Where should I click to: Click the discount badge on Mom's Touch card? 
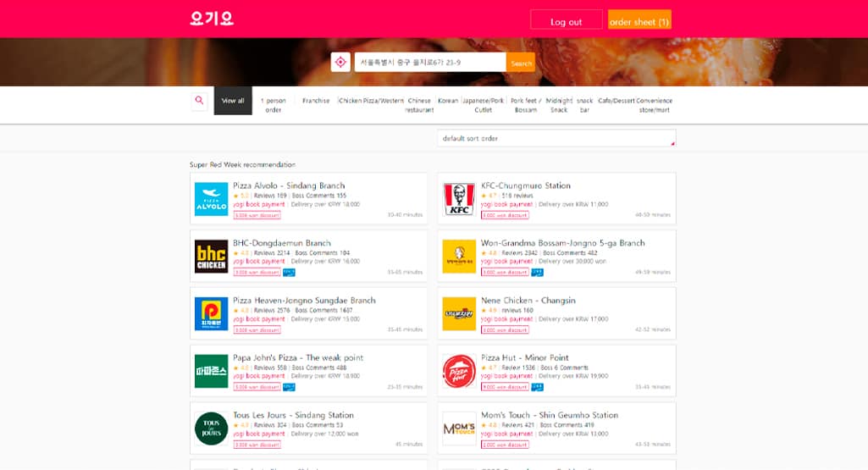(x=505, y=445)
